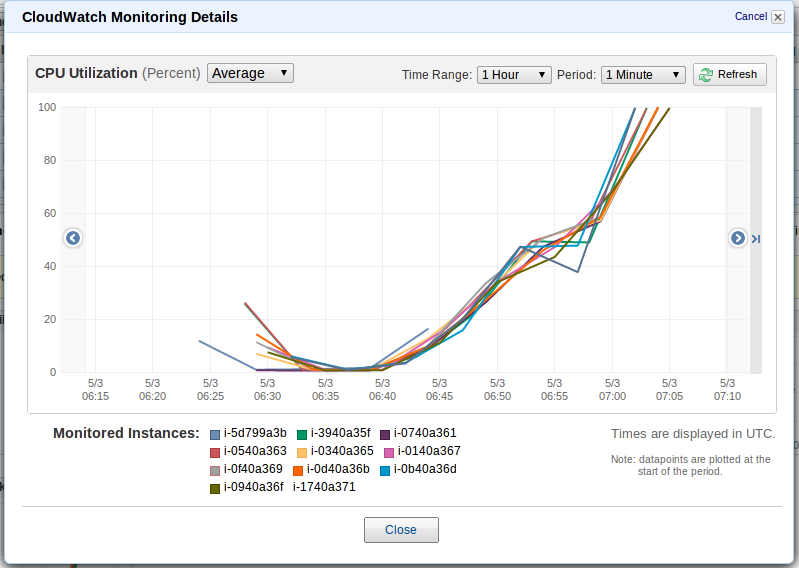
Task: Click the Close button
Action: point(401,530)
